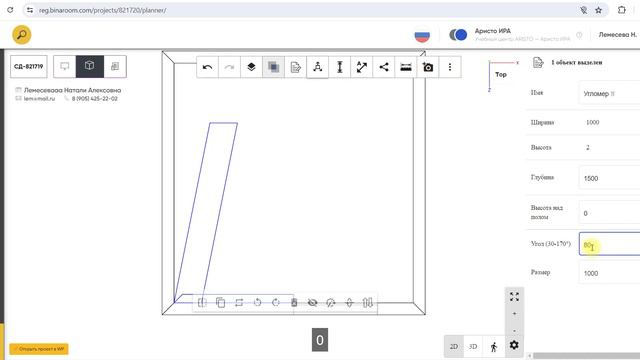Viewport: 640px width, 360px height.
Task: Take a snapshot with camera icon
Action: pos(428,67)
